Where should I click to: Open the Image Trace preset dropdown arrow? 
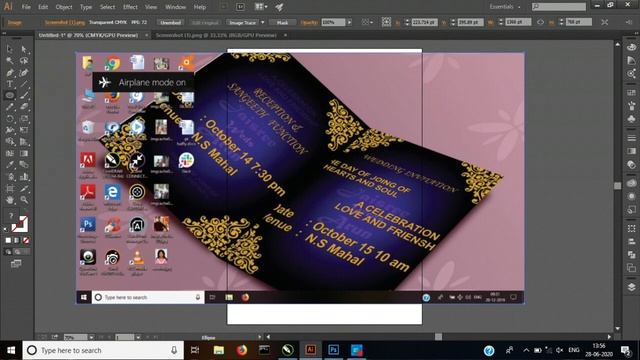coord(262,22)
